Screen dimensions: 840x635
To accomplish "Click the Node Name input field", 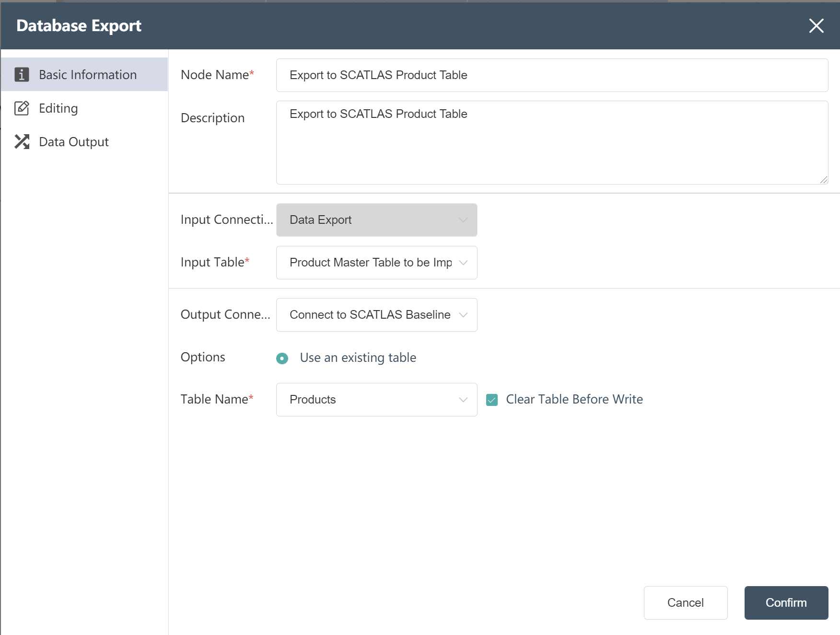I will (552, 75).
